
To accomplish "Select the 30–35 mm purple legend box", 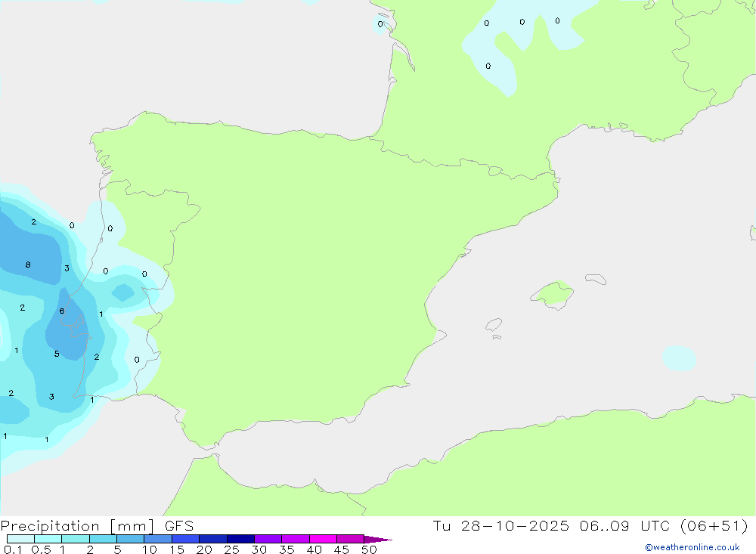I will click(268, 539).
